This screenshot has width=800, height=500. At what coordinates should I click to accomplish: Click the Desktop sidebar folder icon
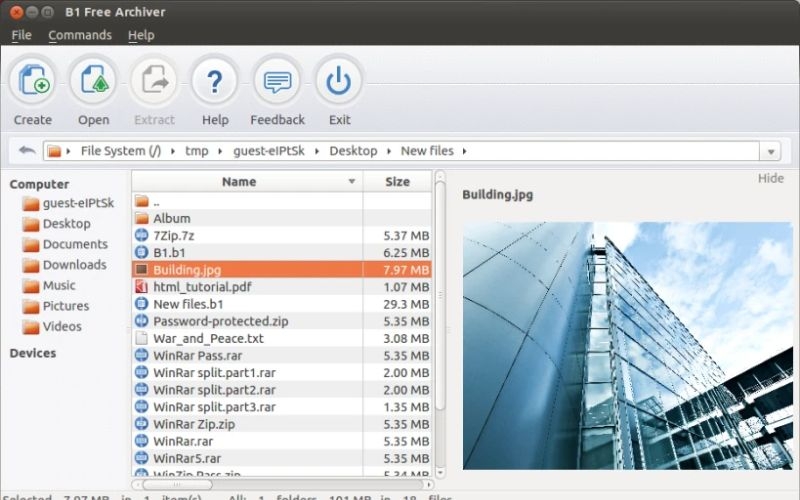pos(31,224)
